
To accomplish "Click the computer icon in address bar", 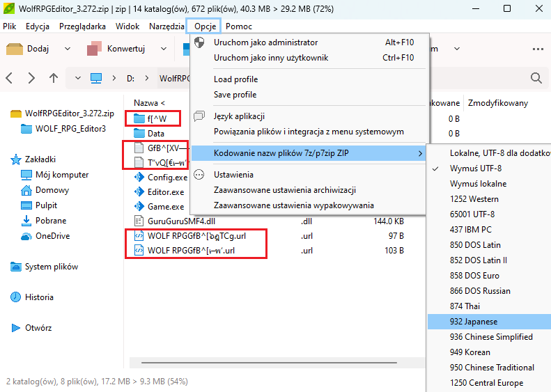I will (97, 78).
